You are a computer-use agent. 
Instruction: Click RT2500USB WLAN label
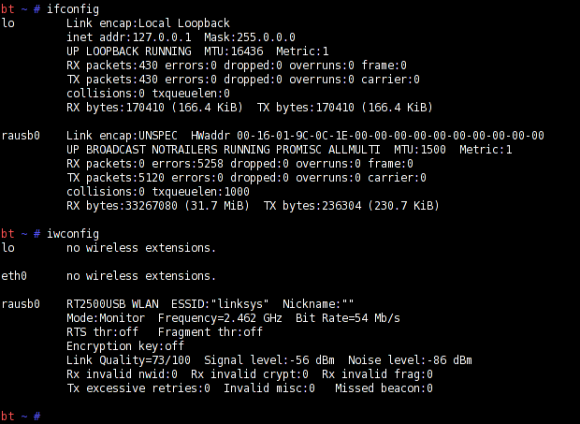click(112, 304)
